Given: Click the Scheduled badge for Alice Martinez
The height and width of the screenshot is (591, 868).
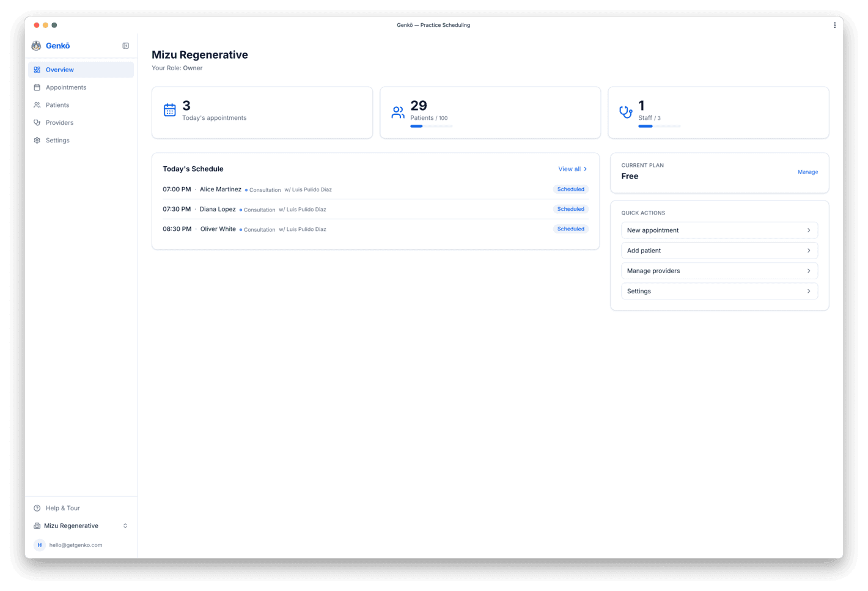Looking at the screenshot, I should coord(570,189).
